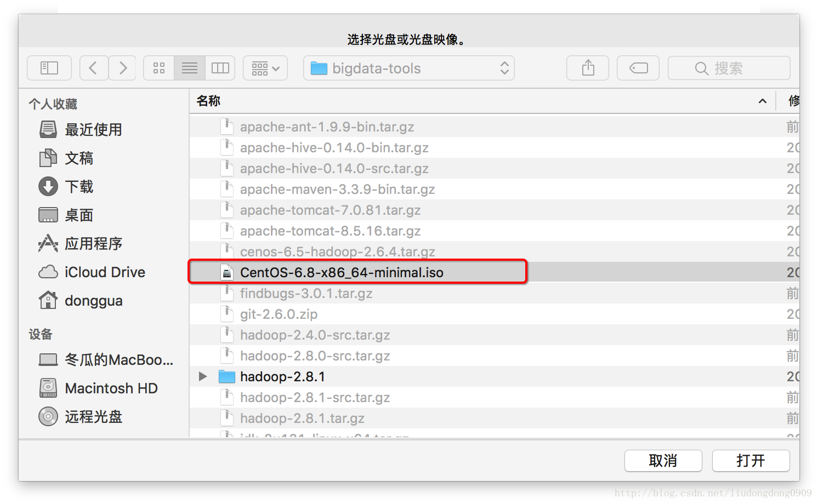Click cenos-6.5-hadoop-2.6.4.tar.gz row
The image size is (818, 504).
495,251
